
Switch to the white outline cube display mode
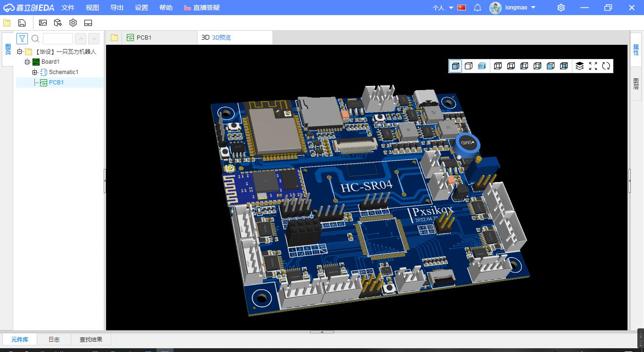pos(469,66)
